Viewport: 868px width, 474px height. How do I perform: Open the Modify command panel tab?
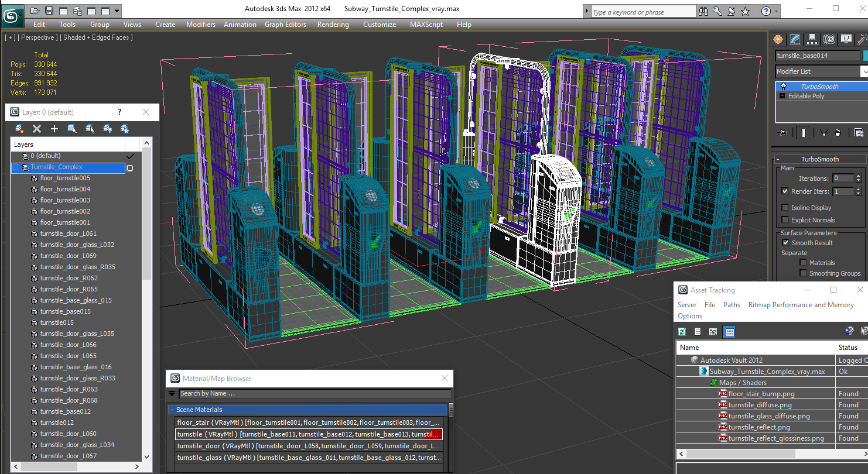[x=795, y=39]
